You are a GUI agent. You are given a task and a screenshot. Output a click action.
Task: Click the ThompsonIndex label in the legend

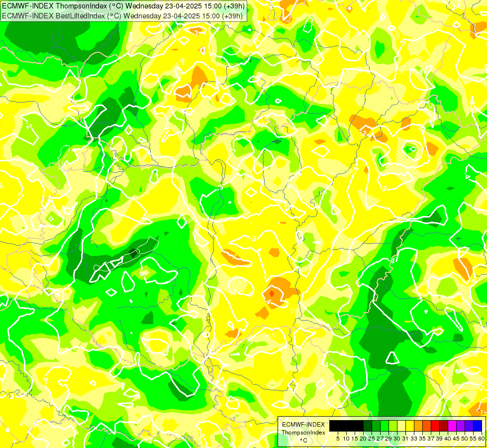pos(303,433)
